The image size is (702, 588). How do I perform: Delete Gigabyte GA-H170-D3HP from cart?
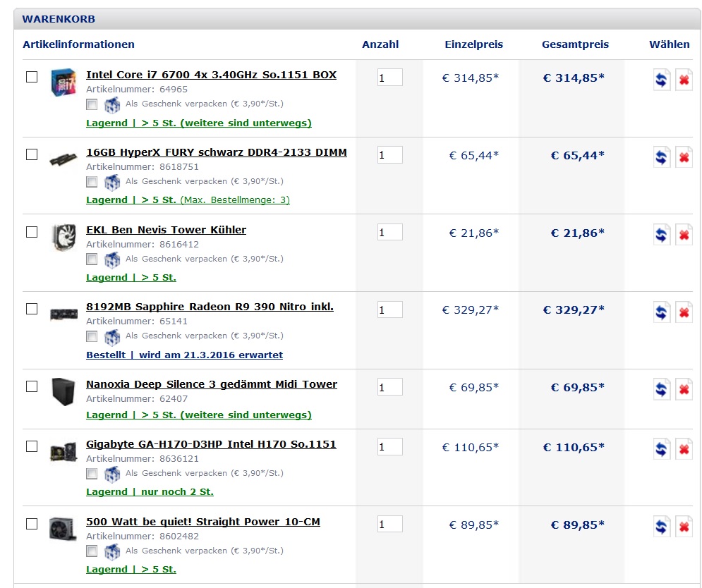click(x=684, y=449)
